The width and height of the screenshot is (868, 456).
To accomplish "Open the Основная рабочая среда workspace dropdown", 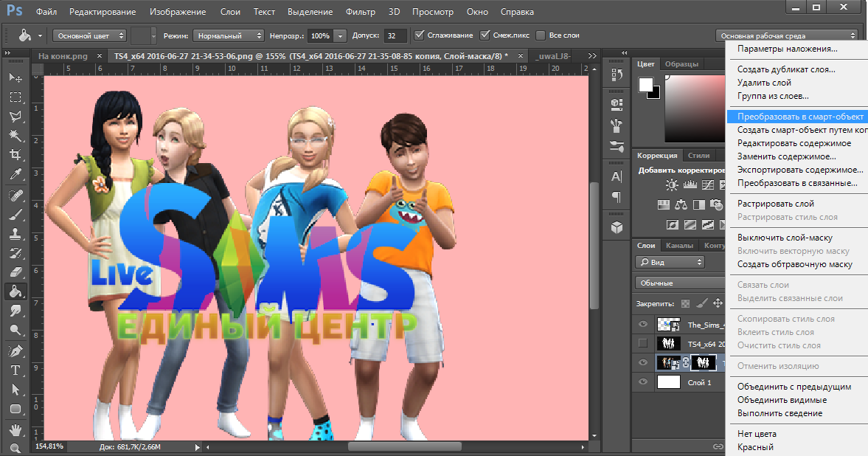I will (x=787, y=35).
